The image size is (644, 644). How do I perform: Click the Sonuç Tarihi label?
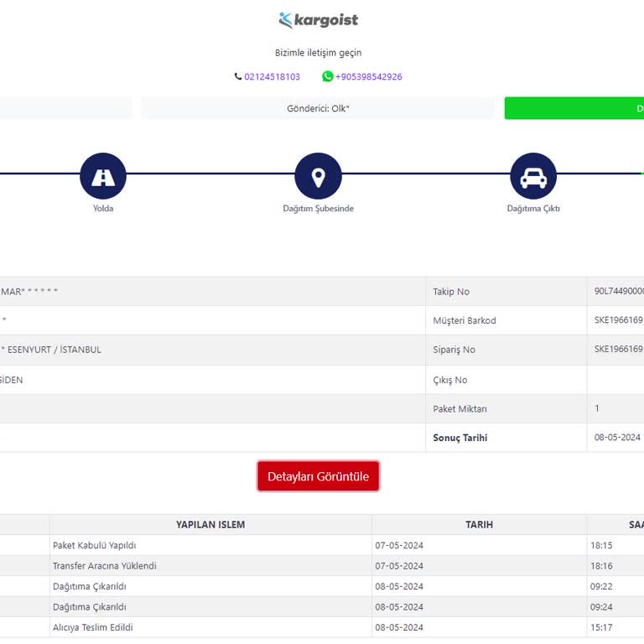pyautogui.click(x=460, y=438)
